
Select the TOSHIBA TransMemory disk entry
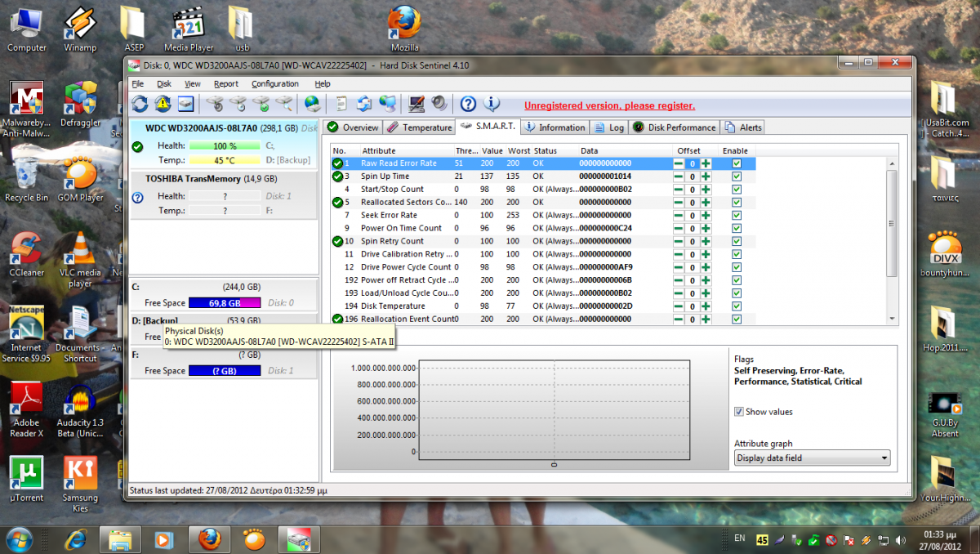(x=224, y=194)
